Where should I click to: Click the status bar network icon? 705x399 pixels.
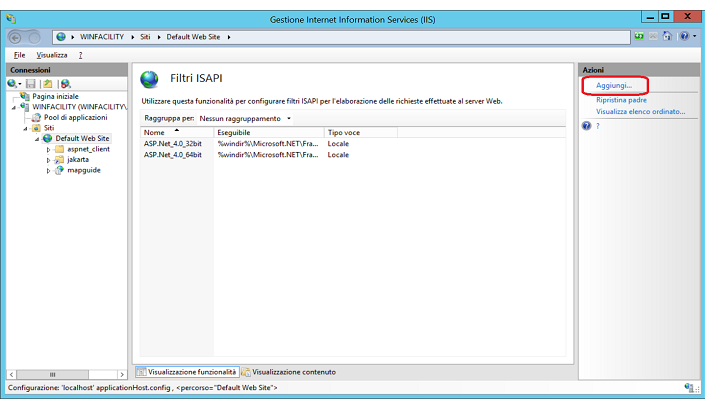point(689,387)
